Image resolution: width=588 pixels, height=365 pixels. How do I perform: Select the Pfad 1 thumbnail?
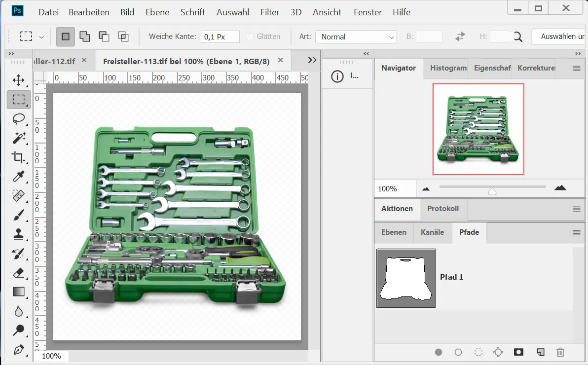pos(405,278)
